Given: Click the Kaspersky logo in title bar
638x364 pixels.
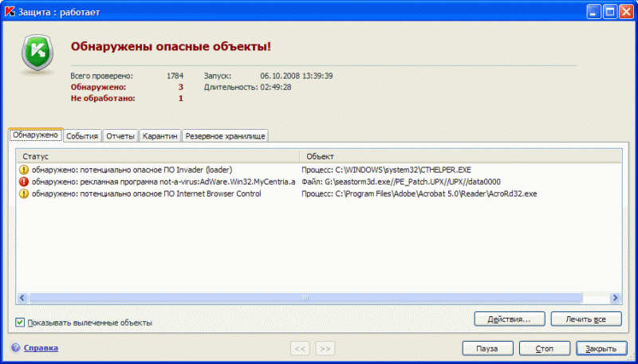Looking at the screenshot, I should click(10, 12).
